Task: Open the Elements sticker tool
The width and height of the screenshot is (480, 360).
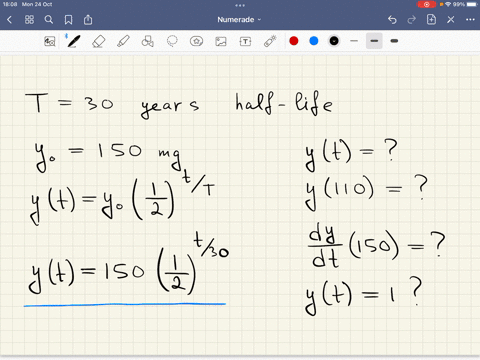Action: coord(196,41)
